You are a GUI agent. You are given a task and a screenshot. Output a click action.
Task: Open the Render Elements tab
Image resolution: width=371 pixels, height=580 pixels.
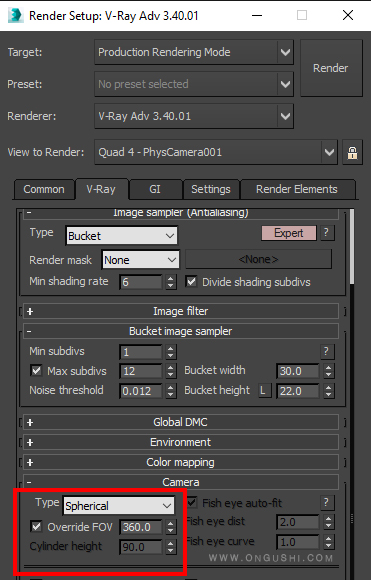[297, 189]
